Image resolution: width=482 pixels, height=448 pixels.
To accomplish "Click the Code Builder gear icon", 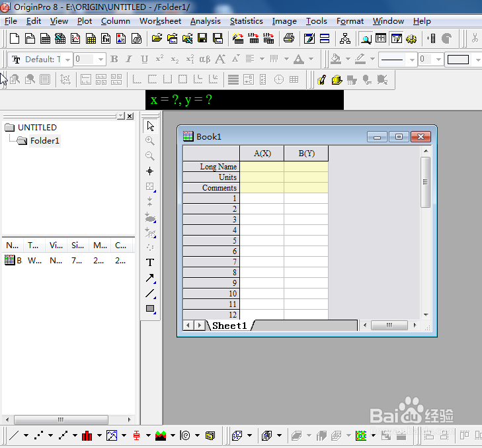I will click(411, 38).
